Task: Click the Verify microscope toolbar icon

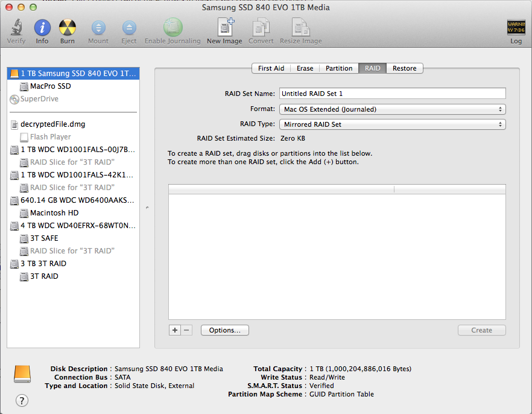Action: (x=16, y=28)
